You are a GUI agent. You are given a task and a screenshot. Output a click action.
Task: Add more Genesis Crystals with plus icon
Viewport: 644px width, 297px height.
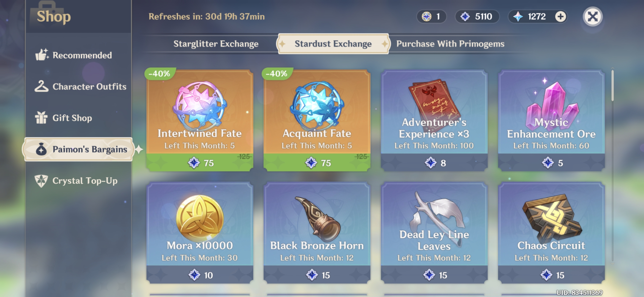click(x=560, y=16)
